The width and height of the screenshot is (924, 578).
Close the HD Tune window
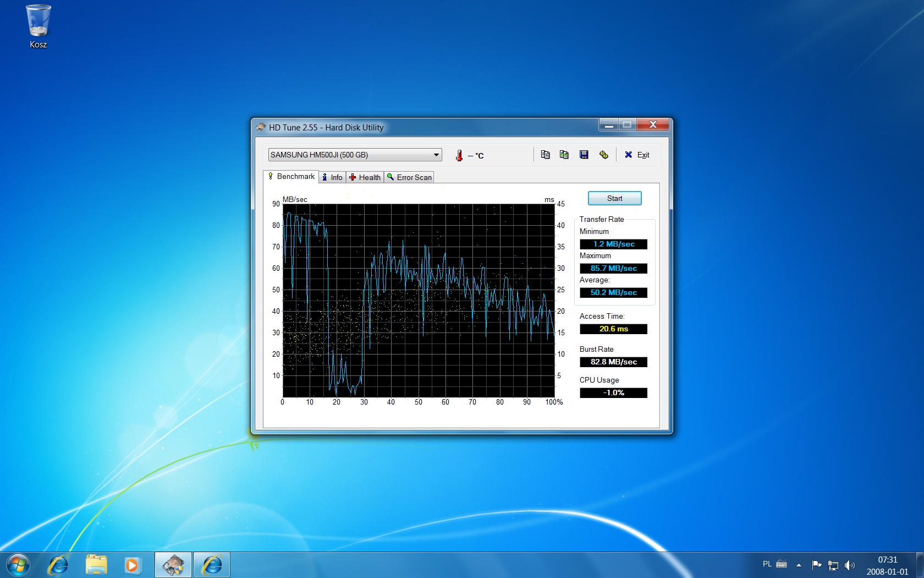(653, 124)
